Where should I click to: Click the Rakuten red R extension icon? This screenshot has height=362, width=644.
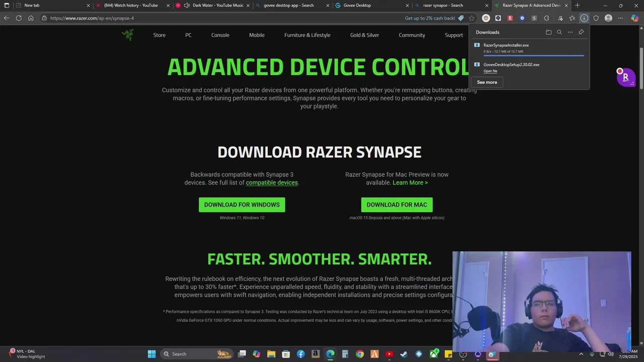point(510,18)
